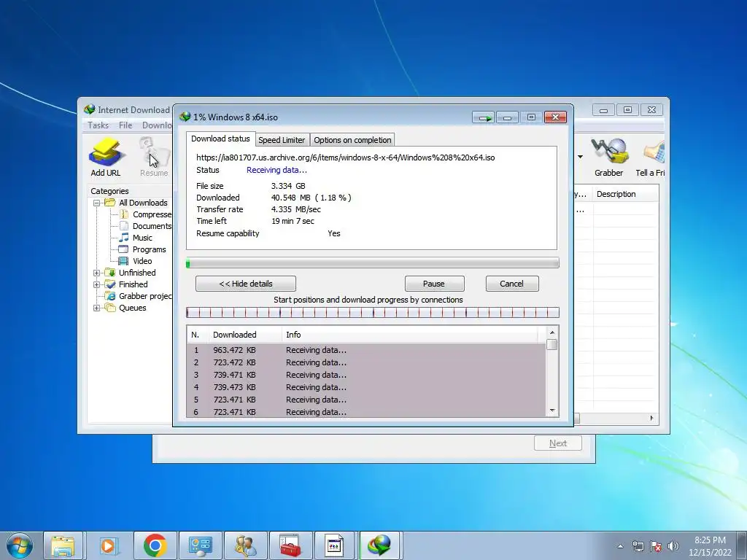
Task: Open the Downloads menu
Action: click(x=157, y=125)
